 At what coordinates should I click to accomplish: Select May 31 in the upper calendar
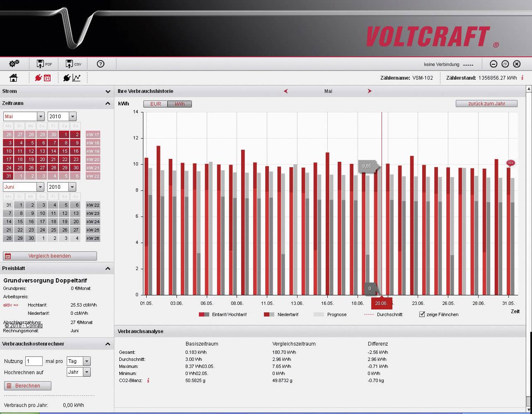[x=9, y=176]
